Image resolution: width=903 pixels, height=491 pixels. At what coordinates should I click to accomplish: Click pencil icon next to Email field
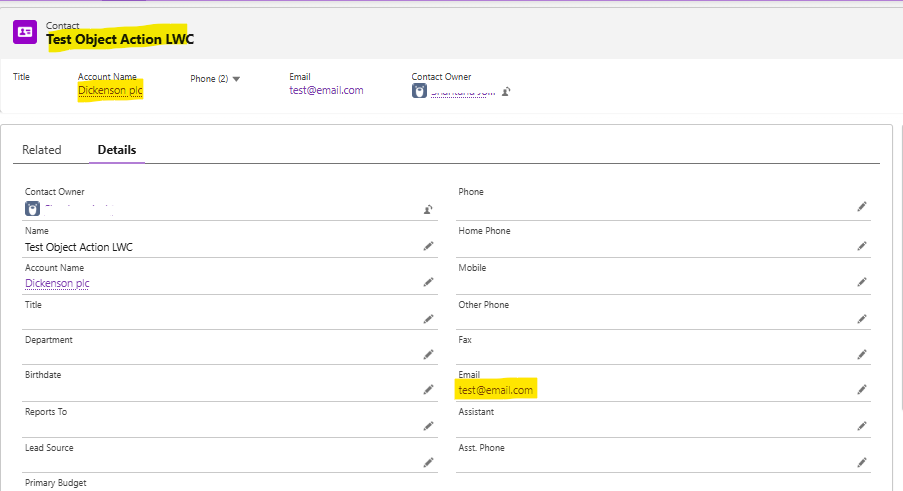[862, 390]
